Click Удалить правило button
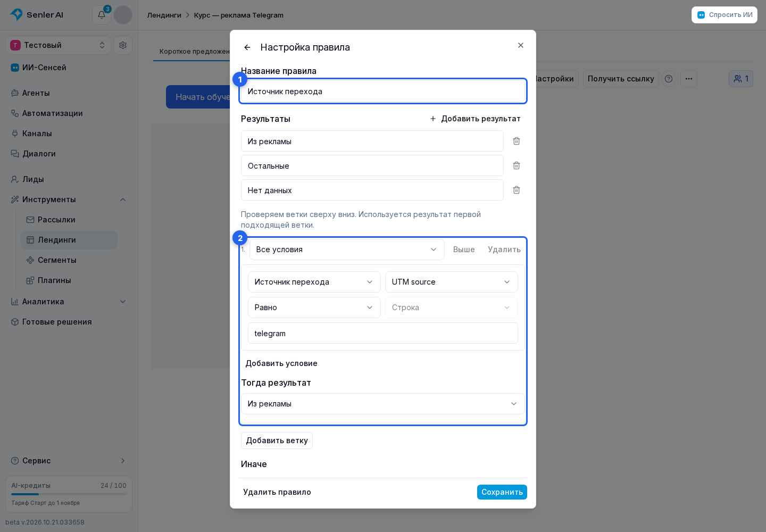Image resolution: width=766 pixels, height=532 pixels. click(277, 492)
